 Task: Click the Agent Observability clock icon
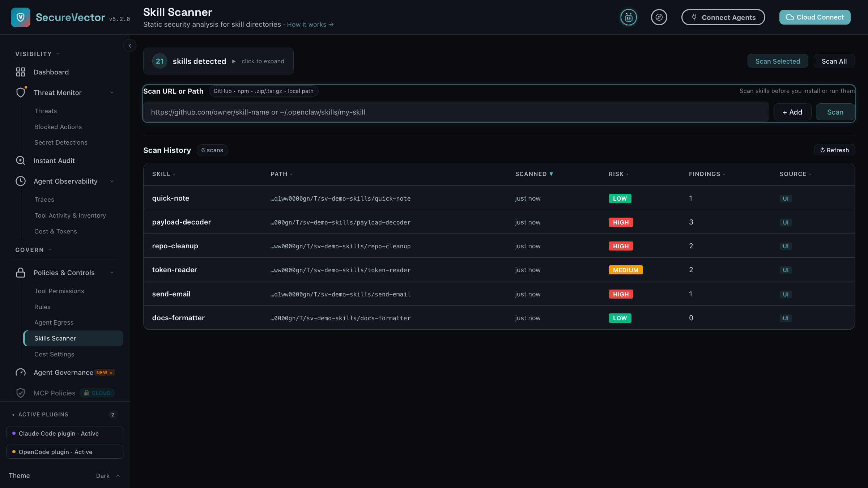click(21, 181)
